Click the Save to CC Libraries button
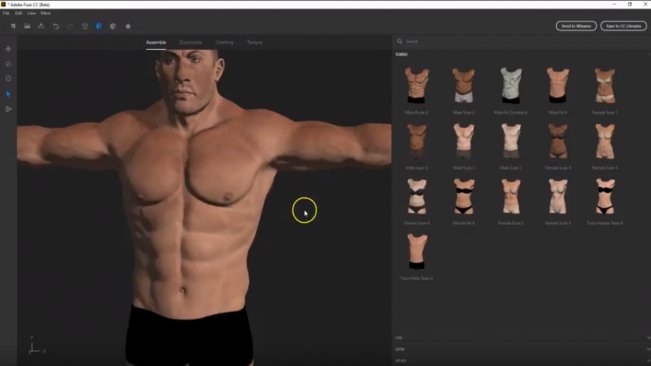651x366 pixels. point(623,26)
